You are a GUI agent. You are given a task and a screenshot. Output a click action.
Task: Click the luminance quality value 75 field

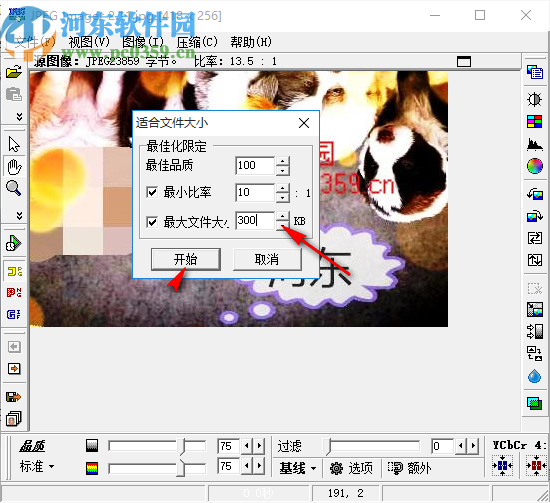(x=228, y=446)
